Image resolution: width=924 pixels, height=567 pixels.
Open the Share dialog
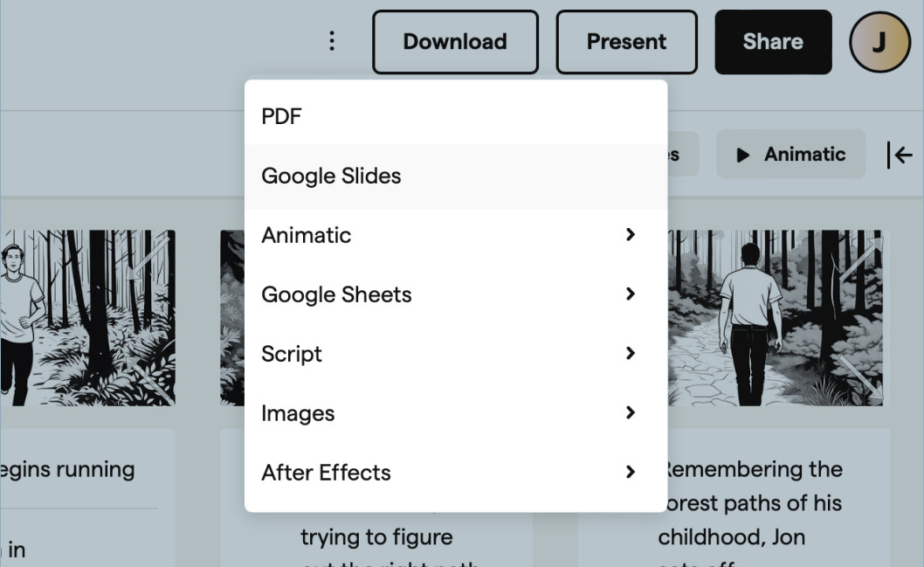point(772,42)
